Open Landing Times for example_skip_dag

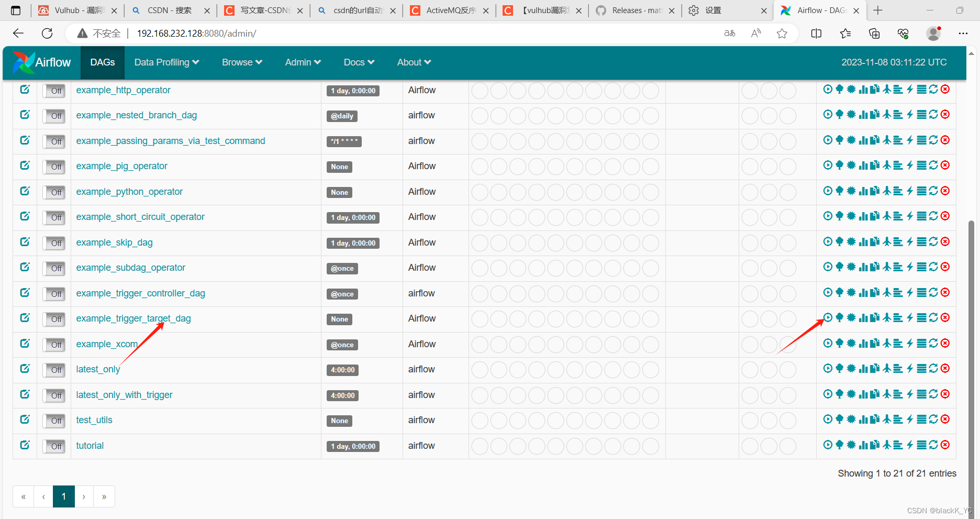point(886,242)
